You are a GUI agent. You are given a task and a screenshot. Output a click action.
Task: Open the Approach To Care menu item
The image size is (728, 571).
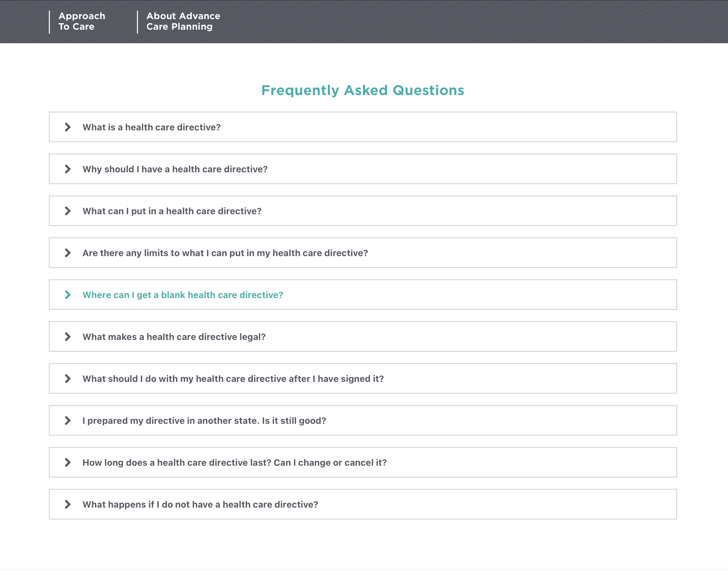[x=82, y=21]
